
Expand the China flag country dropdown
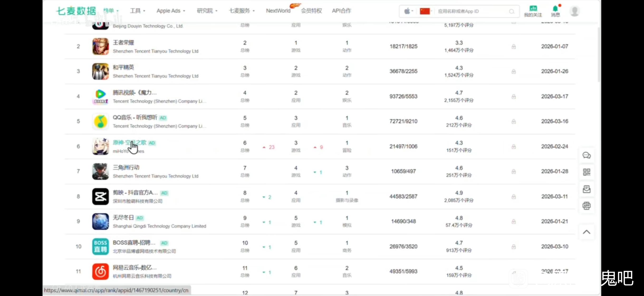[x=426, y=11]
